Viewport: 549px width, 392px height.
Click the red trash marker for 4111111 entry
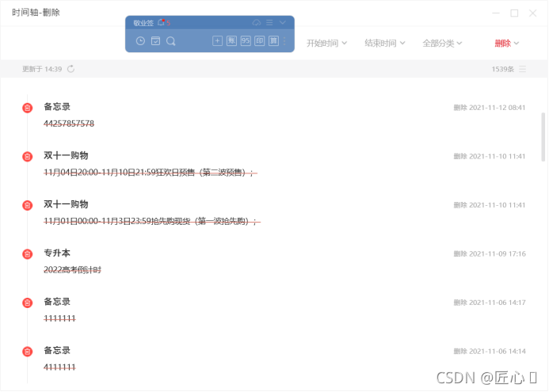coord(27,351)
